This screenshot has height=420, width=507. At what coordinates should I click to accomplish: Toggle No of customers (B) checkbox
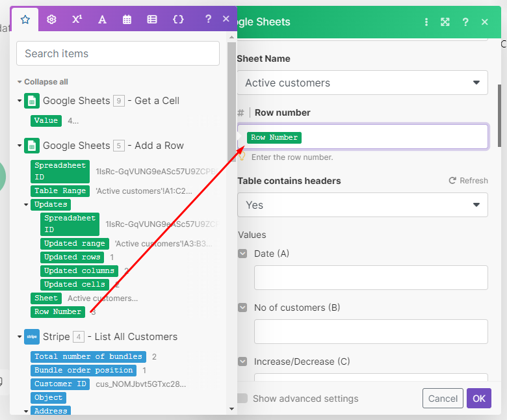click(242, 308)
